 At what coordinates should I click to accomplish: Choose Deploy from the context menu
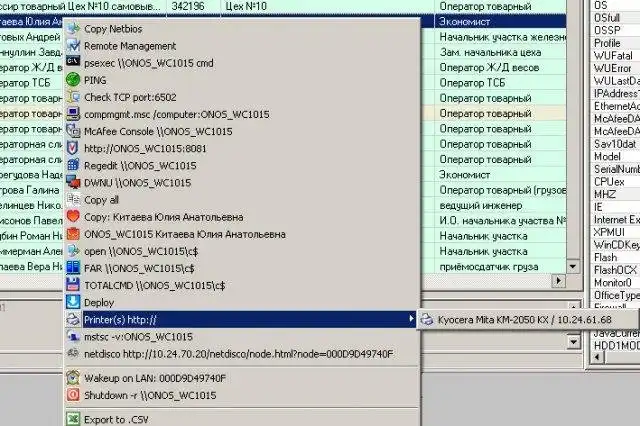pyautogui.click(x=242, y=302)
